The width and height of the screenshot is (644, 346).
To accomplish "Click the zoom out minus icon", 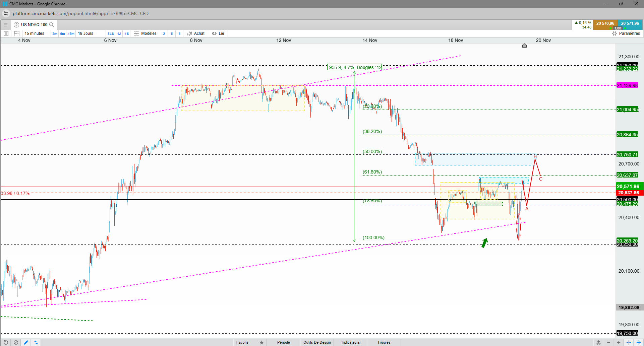I will tap(608, 342).
